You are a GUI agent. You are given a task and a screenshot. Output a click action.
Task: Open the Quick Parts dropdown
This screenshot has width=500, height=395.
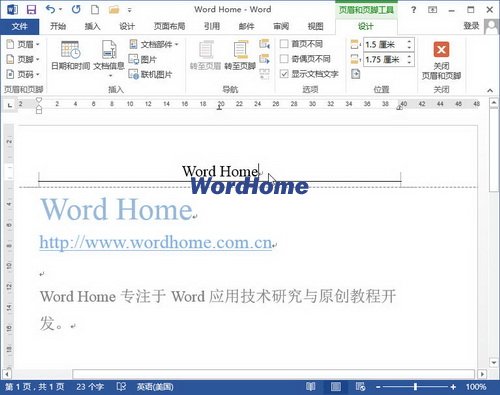[x=154, y=44]
